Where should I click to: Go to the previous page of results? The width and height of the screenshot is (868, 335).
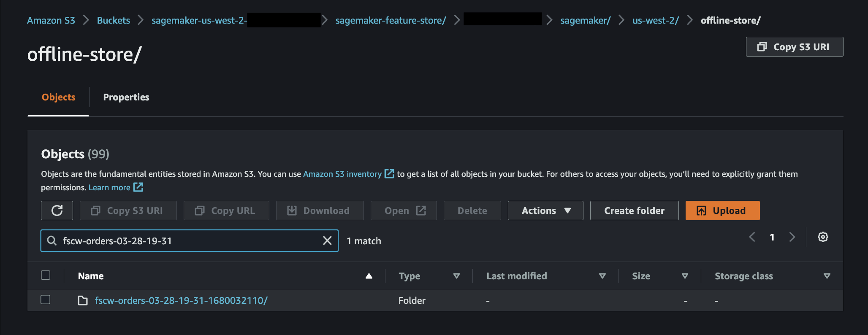pos(752,237)
